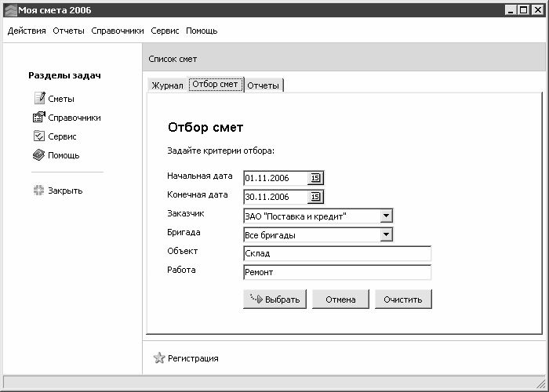The image size is (549, 392).
Task: Expand the Бригада dropdown list
Action: coord(385,234)
